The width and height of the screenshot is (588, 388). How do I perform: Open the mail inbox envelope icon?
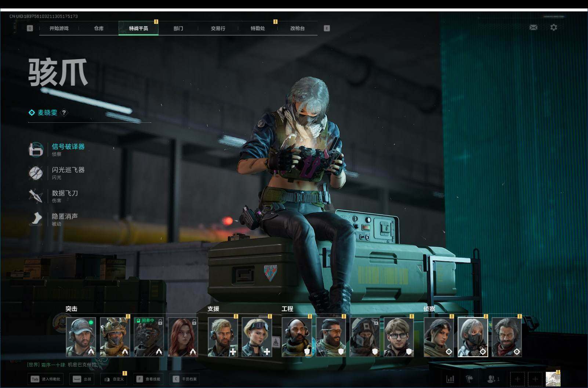[533, 28]
